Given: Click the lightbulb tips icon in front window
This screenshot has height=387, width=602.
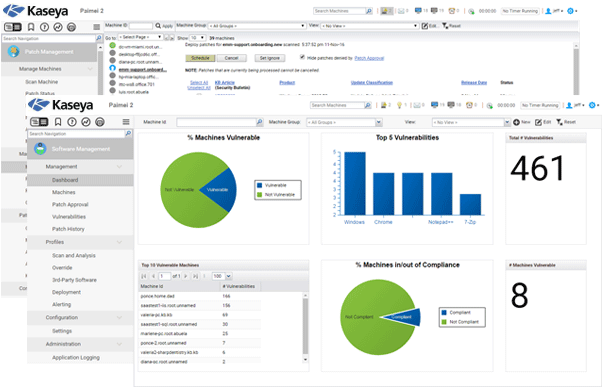Looking at the screenshot, I should 399,105.
